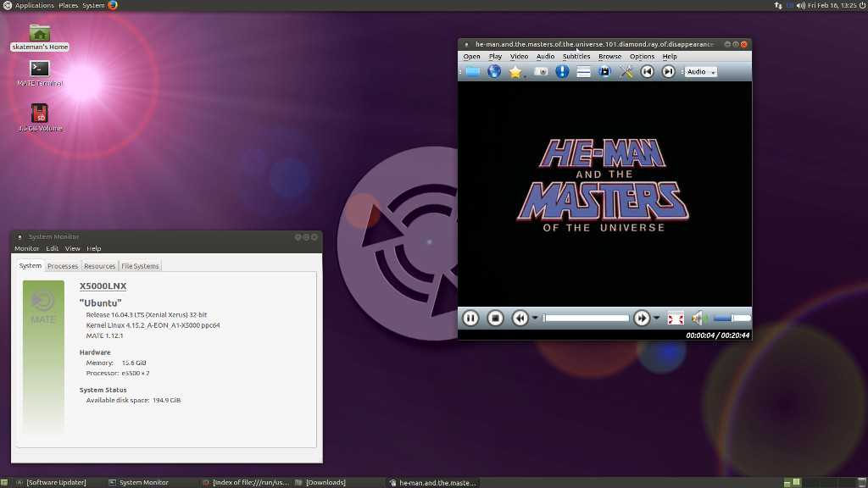This screenshot has width=868, height=488.
Task: Click the show desktop icon in bottom panel
Action: 4,483
